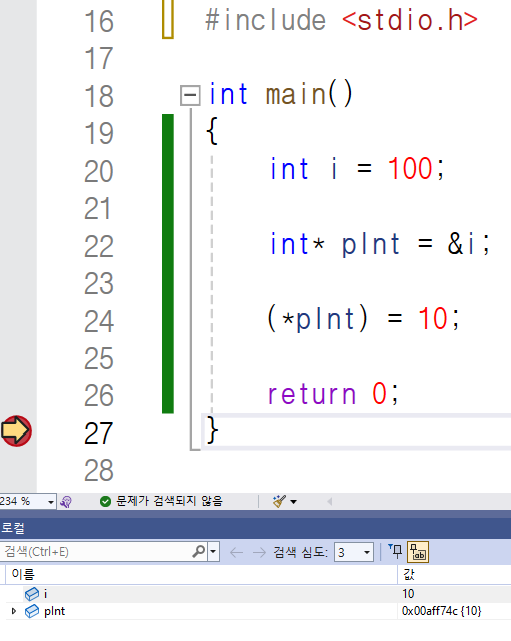Click line number 22 in the gutter
The width and height of the screenshot is (511, 641).
click(x=99, y=247)
